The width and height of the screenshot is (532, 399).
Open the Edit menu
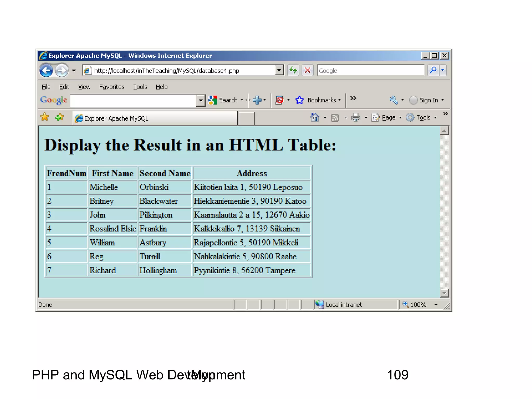(64, 87)
